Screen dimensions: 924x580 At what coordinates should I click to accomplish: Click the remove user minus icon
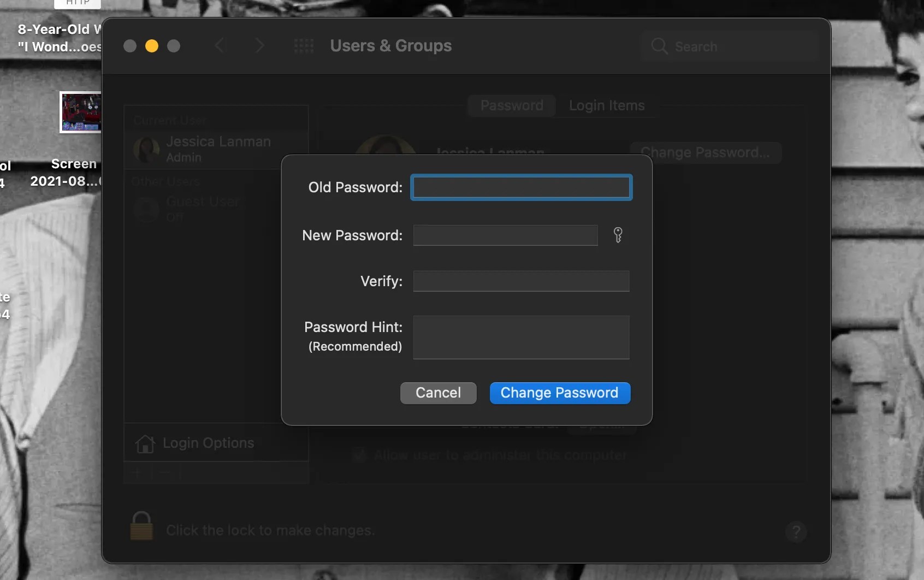coord(165,473)
